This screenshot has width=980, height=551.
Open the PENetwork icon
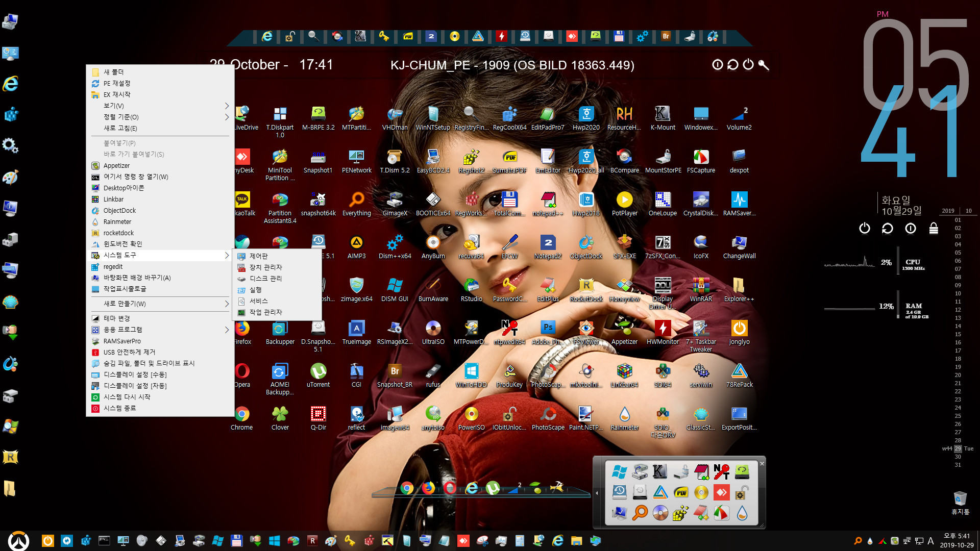tap(356, 161)
